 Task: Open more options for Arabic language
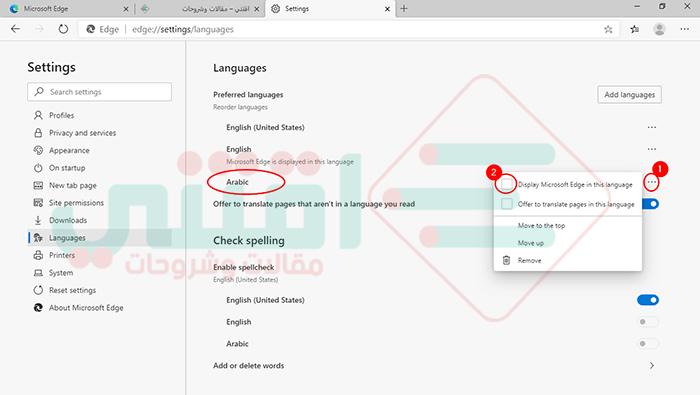pos(652,182)
